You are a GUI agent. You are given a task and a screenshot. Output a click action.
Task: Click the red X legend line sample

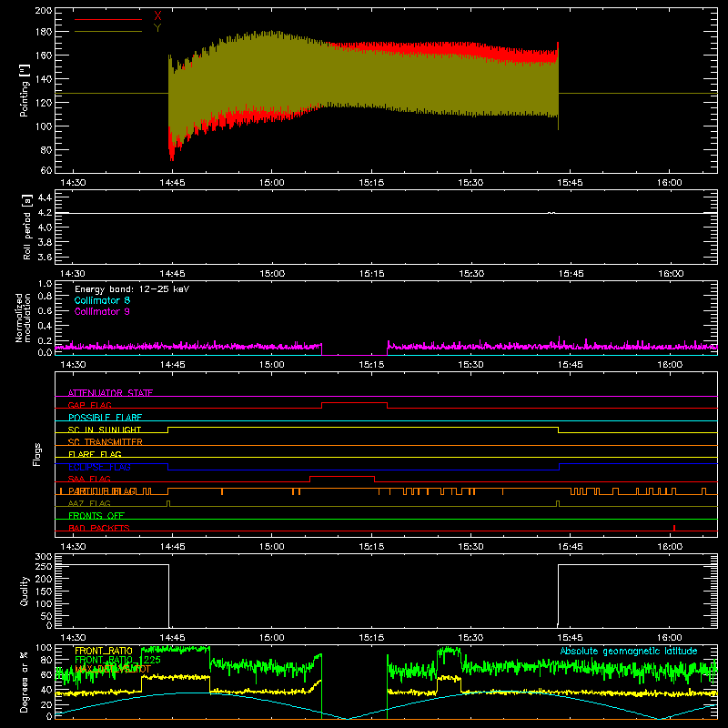pos(108,19)
